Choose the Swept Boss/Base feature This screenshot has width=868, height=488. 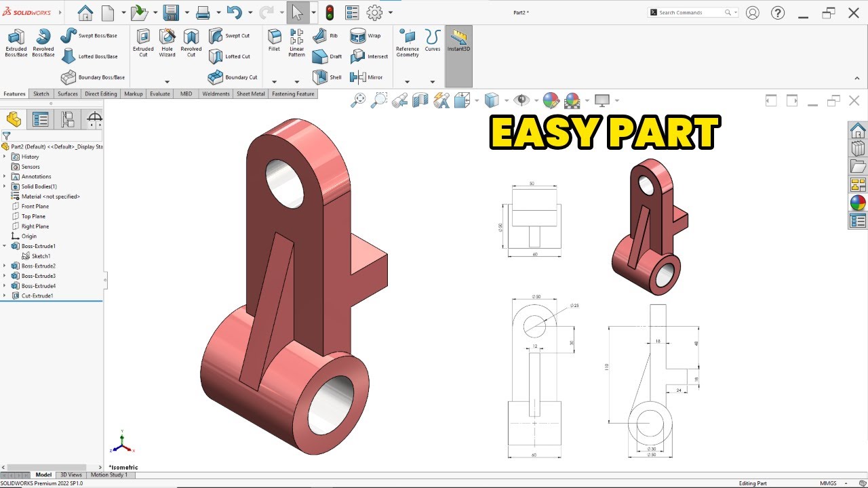(x=89, y=35)
